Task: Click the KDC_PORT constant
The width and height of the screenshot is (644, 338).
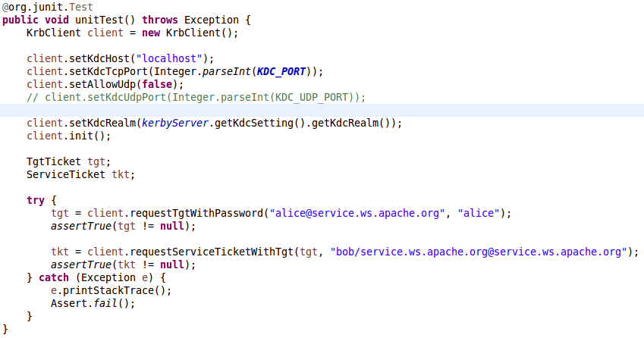Action: [x=281, y=71]
